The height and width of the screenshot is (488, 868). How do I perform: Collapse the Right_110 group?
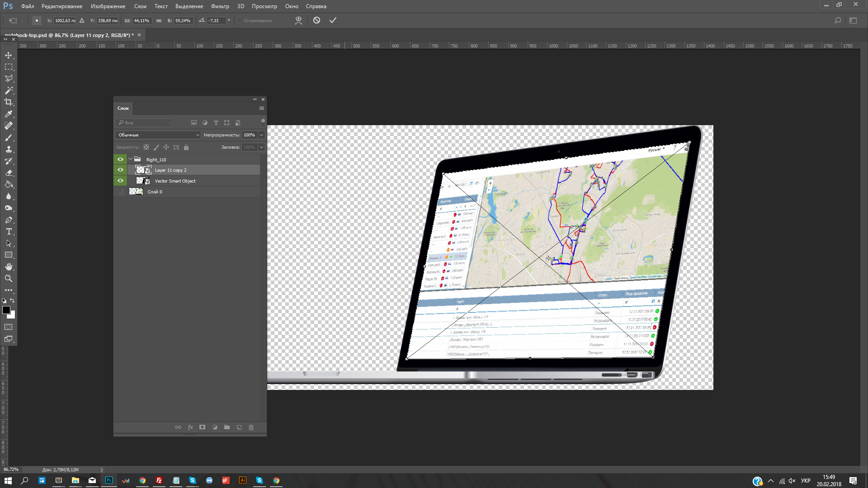pyautogui.click(x=131, y=159)
